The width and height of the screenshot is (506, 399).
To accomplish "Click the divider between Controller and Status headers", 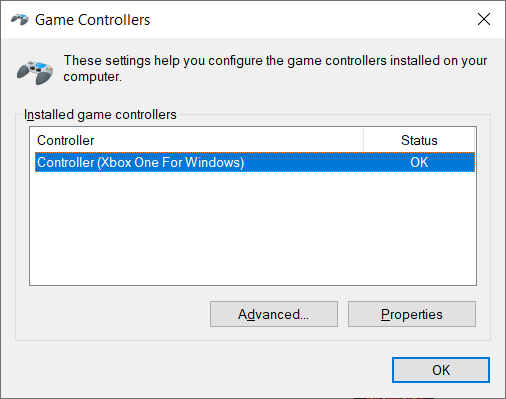I will (x=364, y=140).
